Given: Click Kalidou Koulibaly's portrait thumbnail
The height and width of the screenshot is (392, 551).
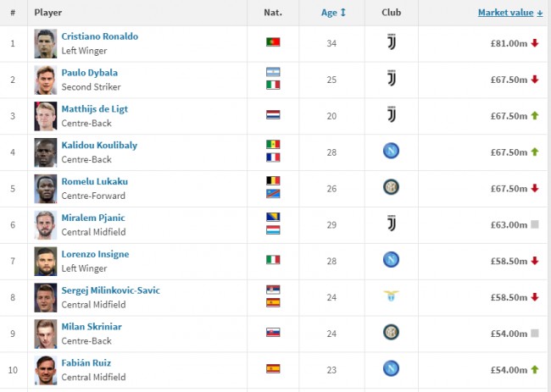Looking at the screenshot, I should pos(46,152).
